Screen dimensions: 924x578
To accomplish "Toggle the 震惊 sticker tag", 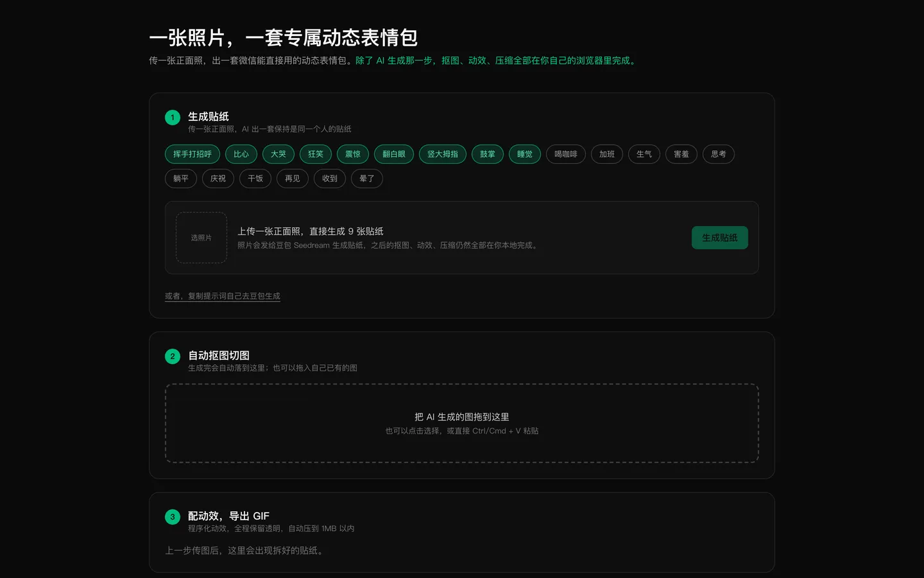I will (x=353, y=154).
